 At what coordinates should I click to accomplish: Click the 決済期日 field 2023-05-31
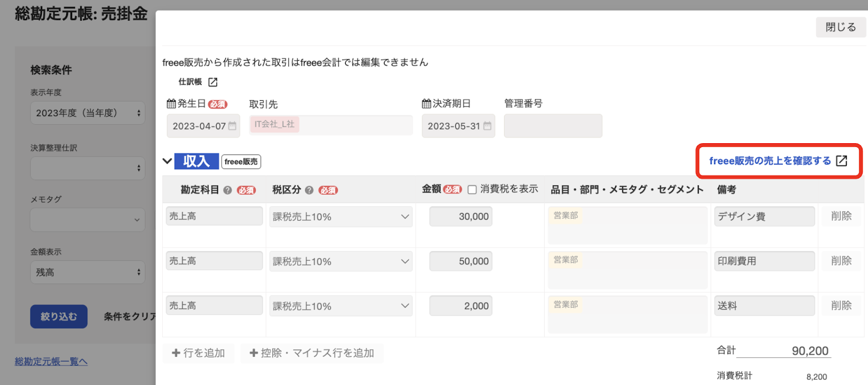(x=458, y=126)
